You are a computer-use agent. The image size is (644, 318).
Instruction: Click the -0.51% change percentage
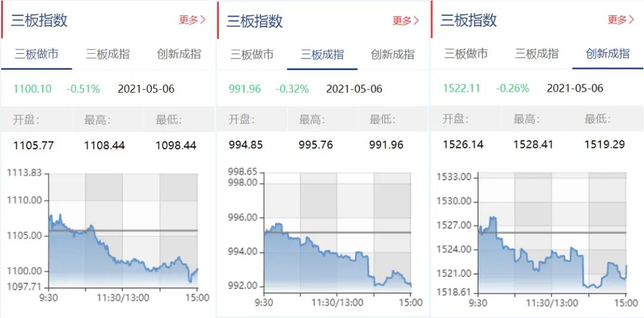83,89
